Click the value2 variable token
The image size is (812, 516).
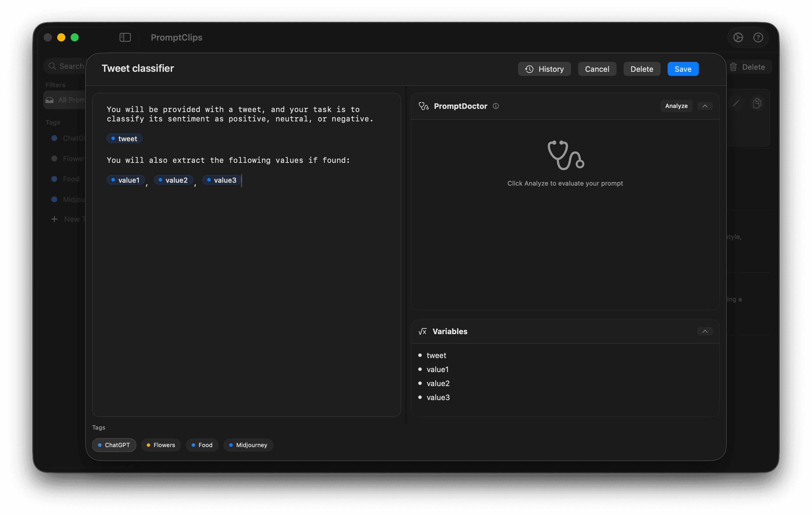[x=173, y=180]
